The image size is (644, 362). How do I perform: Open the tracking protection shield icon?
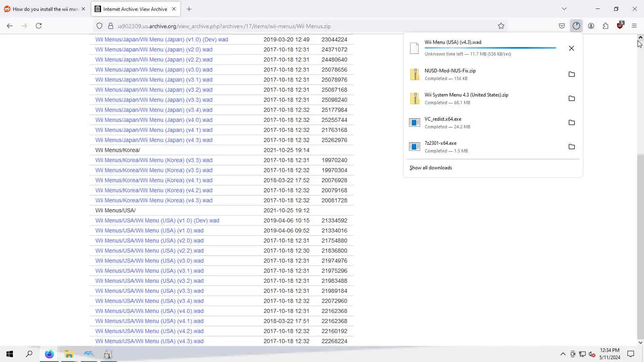(x=99, y=26)
